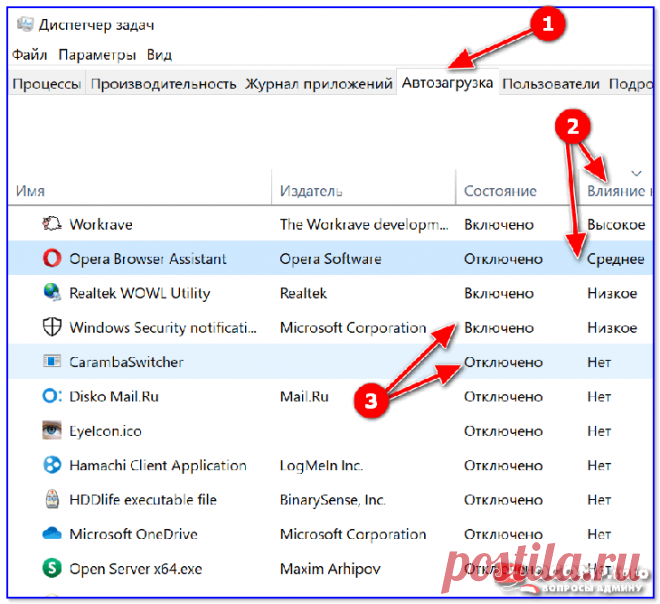
Task: Open the Файл menu
Action: (29, 55)
